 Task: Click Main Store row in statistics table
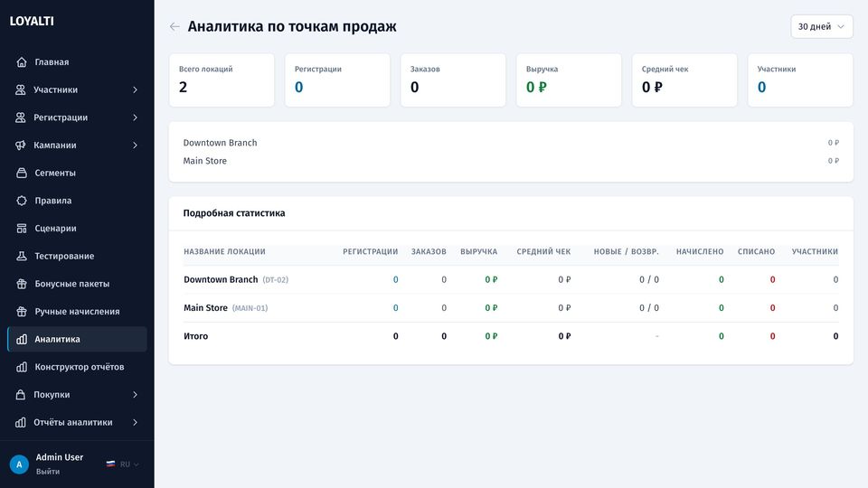click(x=511, y=307)
